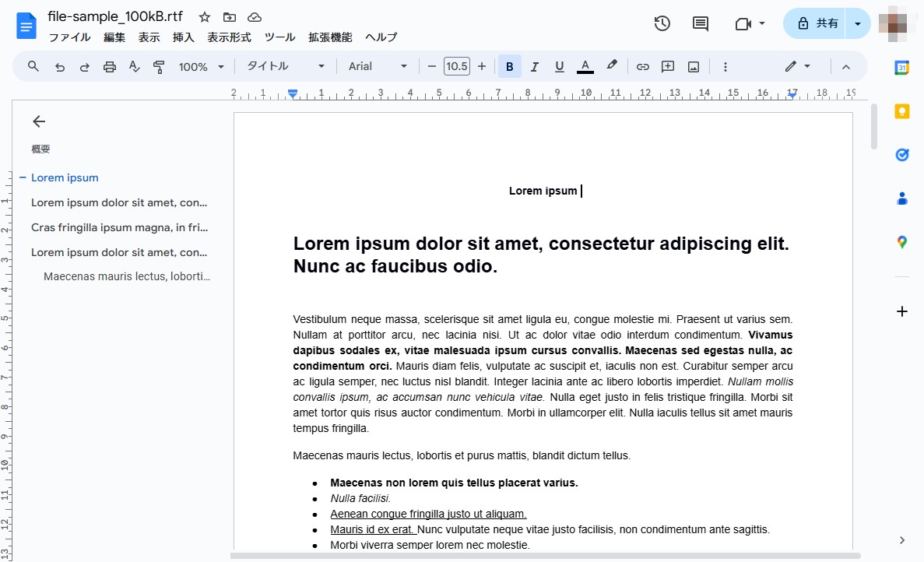Open the comments history icon
The width and height of the screenshot is (924, 562).
tap(701, 23)
